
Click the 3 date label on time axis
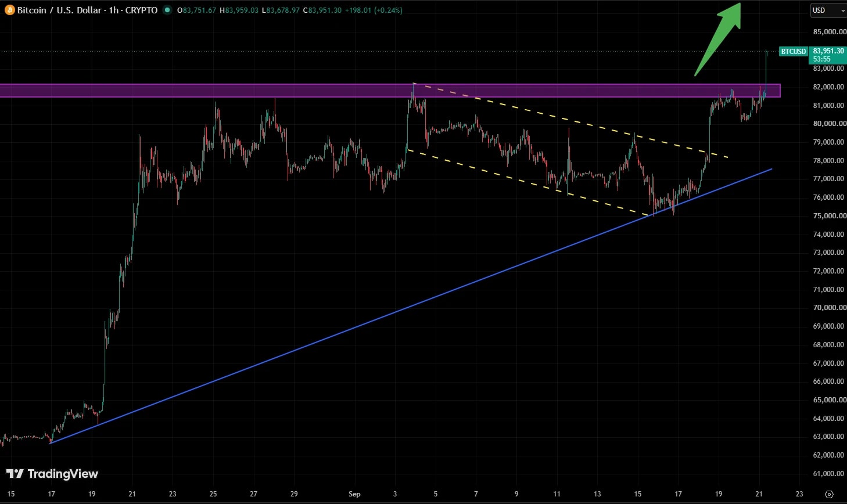point(395,494)
